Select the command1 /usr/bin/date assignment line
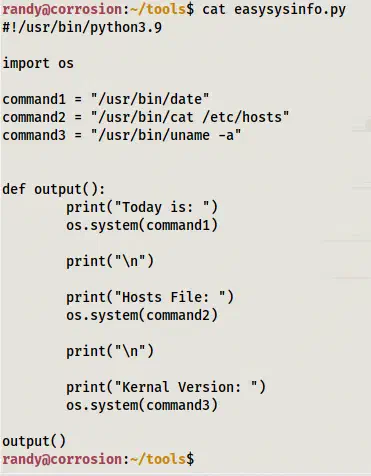The width and height of the screenshot is (371, 476). point(106,99)
